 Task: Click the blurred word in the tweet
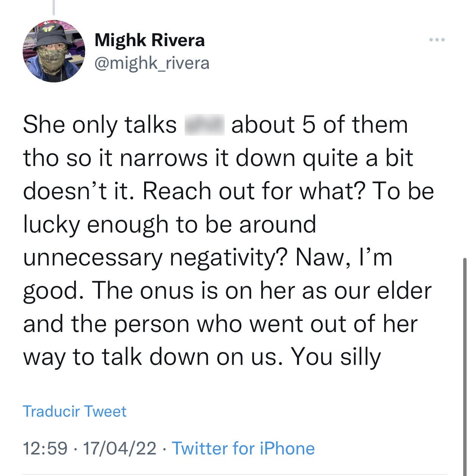204,125
